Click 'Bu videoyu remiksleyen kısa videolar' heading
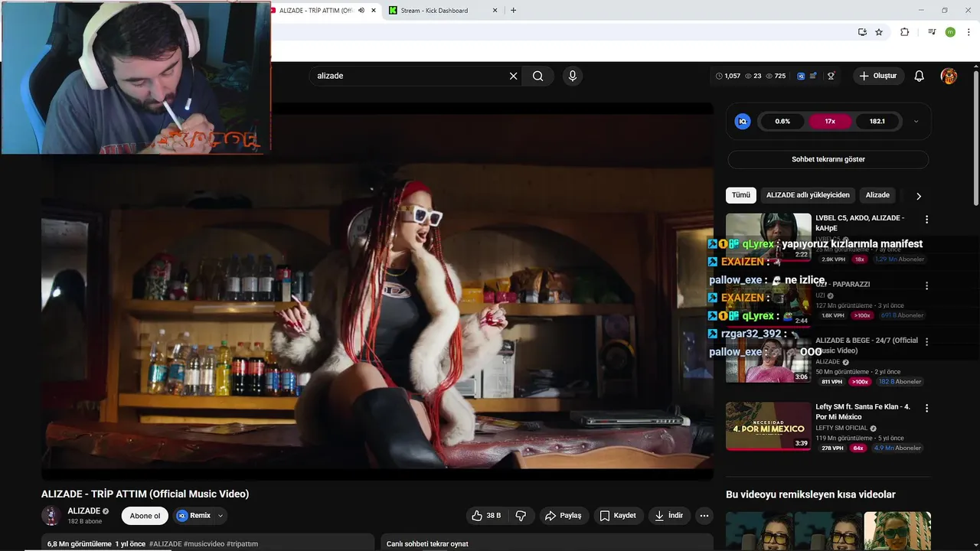Image resolution: width=980 pixels, height=551 pixels. (811, 494)
